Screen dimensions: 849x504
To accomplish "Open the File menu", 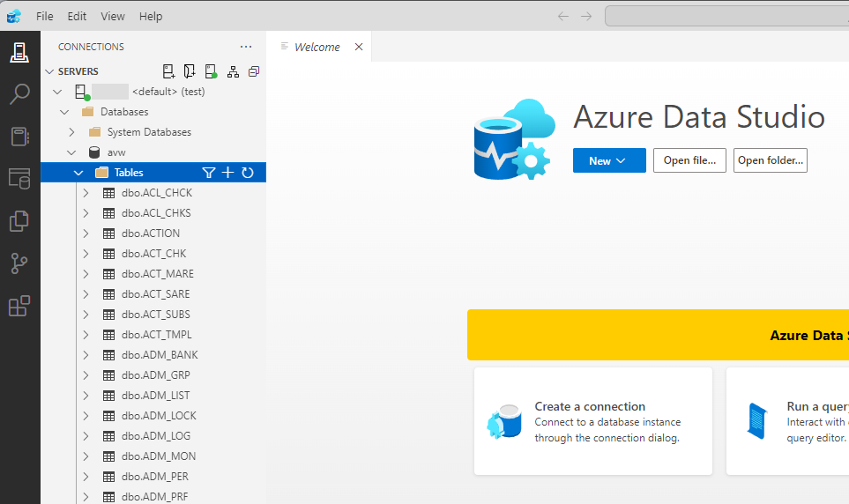I will pos(44,16).
